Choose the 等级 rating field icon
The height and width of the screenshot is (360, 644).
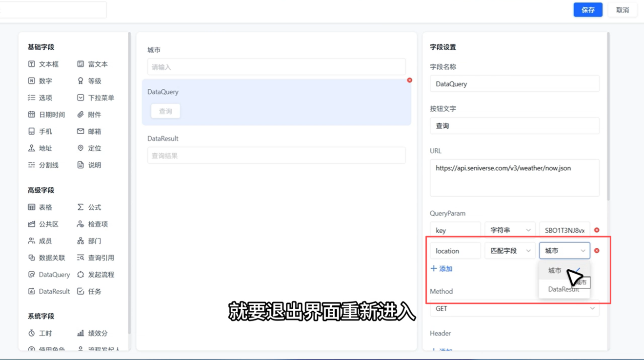coord(80,81)
